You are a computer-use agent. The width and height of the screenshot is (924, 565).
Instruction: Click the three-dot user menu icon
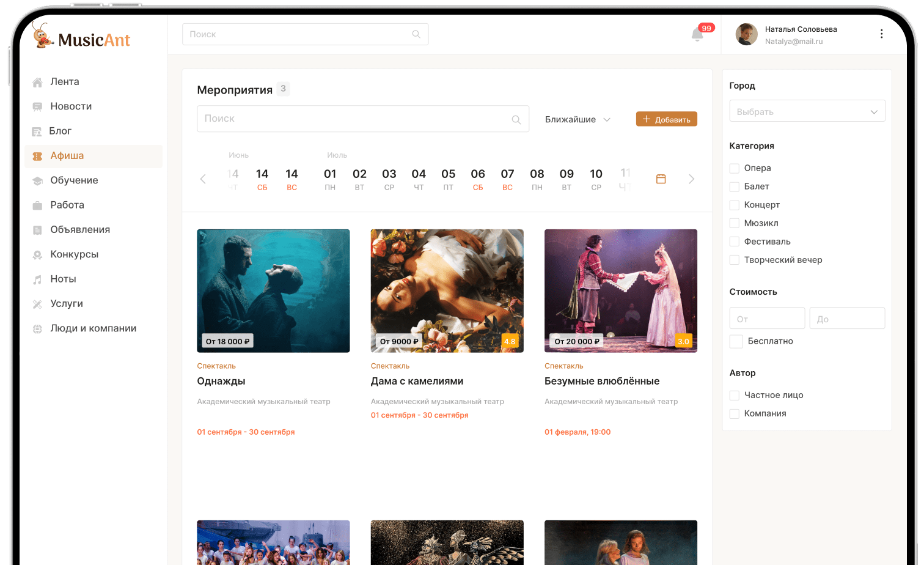(881, 34)
